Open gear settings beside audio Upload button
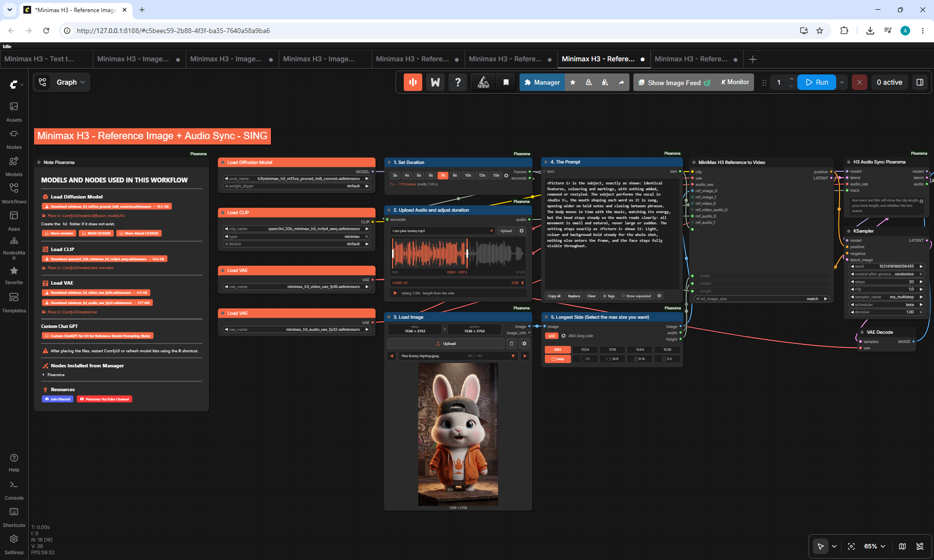Image resolution: width=934 pixels, height=560 pixels. [521, 231]
